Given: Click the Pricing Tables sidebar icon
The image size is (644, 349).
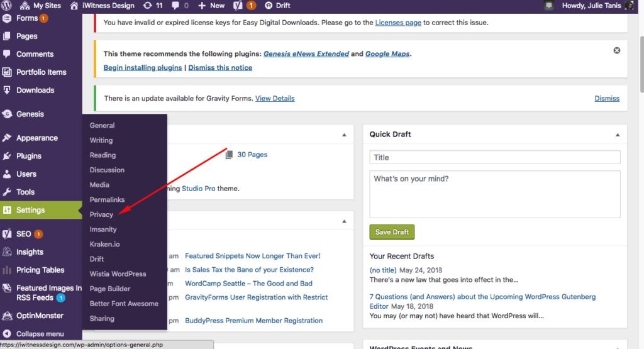Looking at the screenshot, I should pos(6,270).
